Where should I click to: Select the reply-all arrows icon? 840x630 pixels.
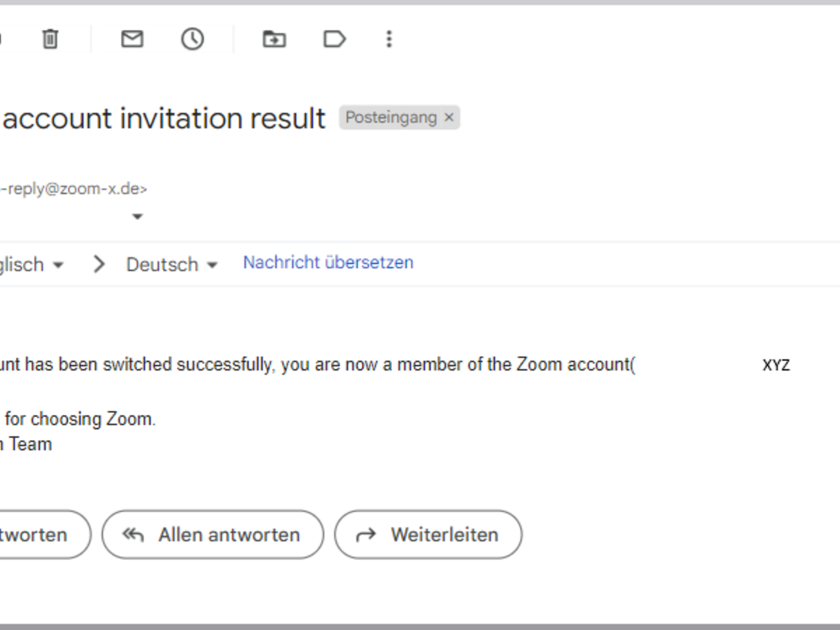pos(133,534)
